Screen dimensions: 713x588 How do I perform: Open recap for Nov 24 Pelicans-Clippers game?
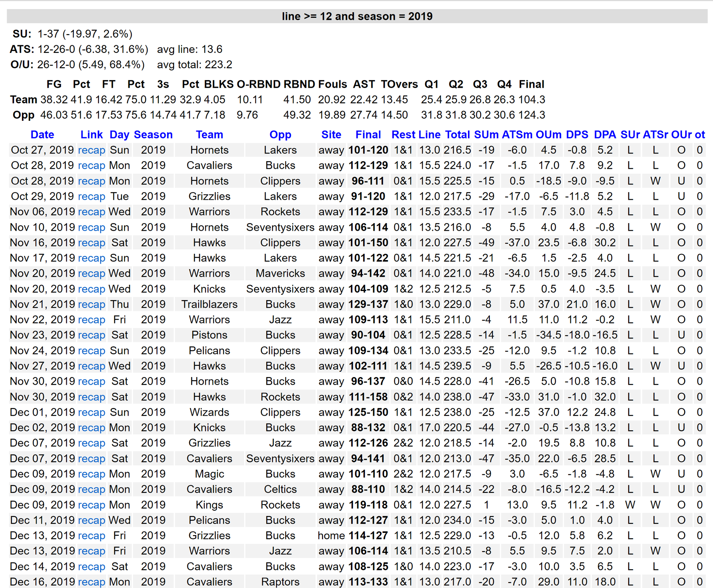(92, 351)
